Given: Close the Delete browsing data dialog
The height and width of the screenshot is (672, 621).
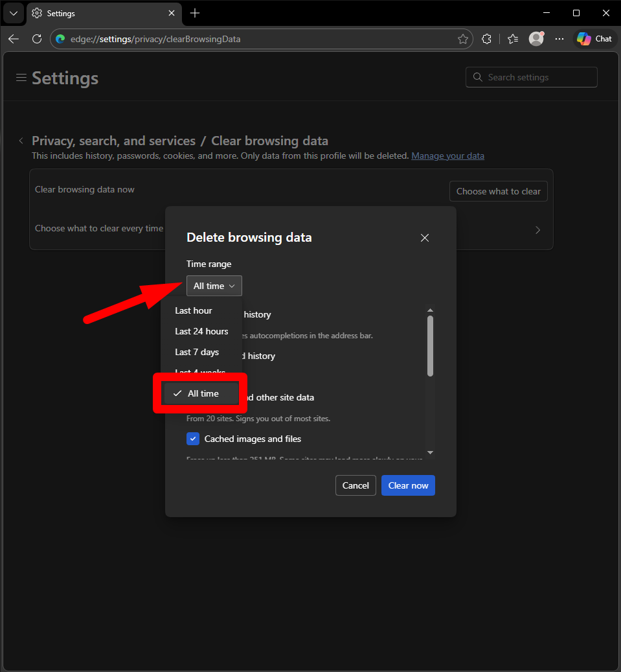Looking at the screenshot, I should click(424, 238).
